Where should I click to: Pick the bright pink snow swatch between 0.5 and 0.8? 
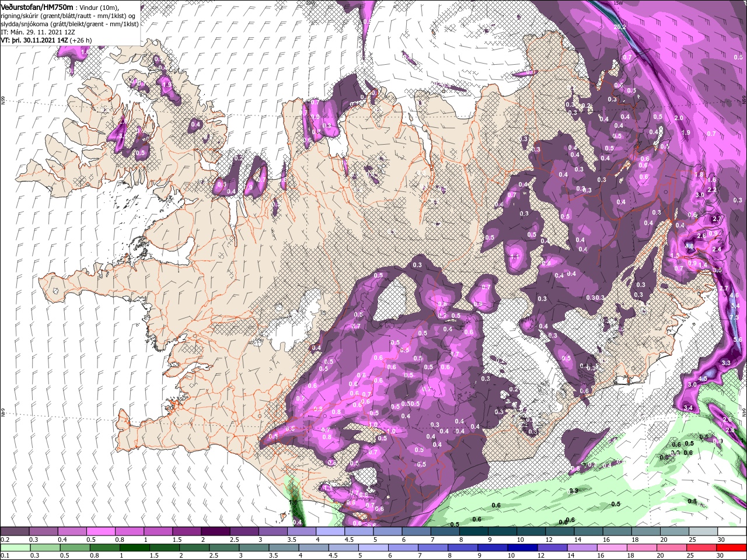[100, 531]
